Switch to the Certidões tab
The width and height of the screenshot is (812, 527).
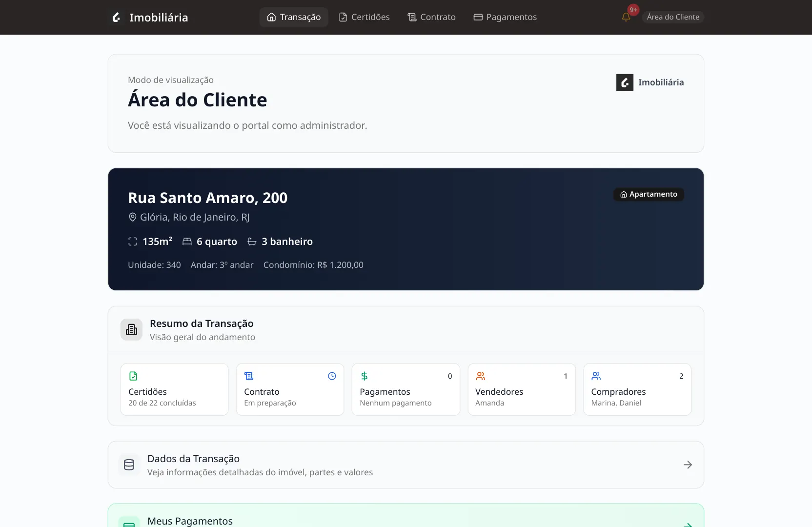pyautogui.click(x=364, y=17)
